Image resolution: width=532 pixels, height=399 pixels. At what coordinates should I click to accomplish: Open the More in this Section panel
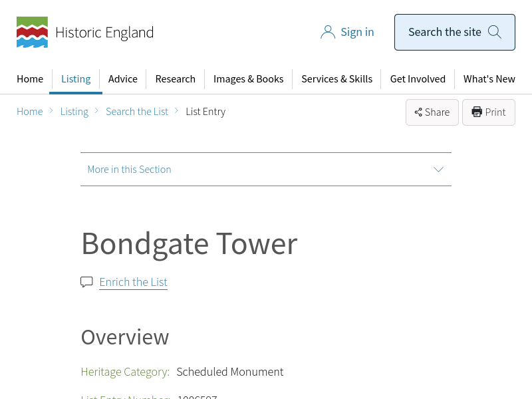point(129,170)
